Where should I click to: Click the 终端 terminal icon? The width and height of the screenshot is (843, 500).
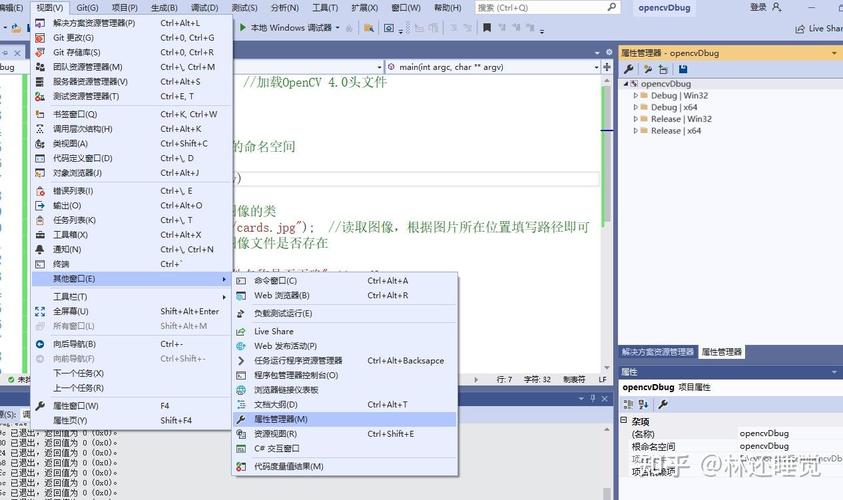tap(40, 265)
